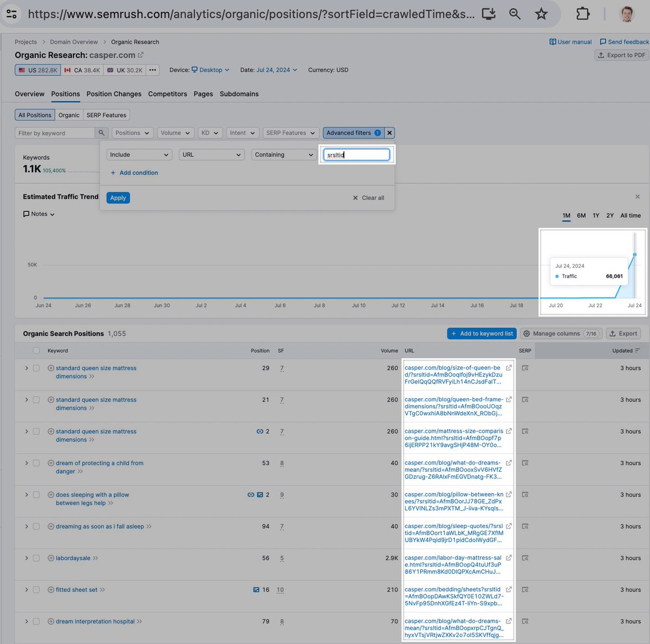This screenshot has width=650, height=644.
Task: Switch to the Subdomains tab
Action: pos(239,94)
